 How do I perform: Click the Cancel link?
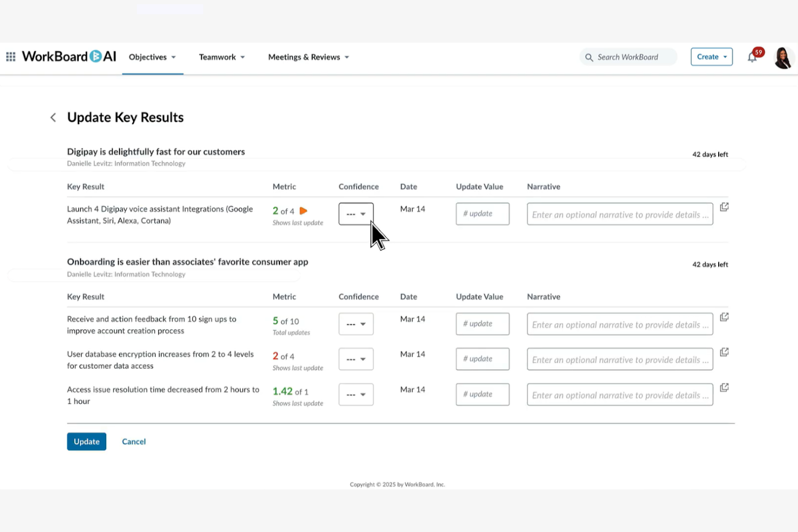[x=134, y=441]
